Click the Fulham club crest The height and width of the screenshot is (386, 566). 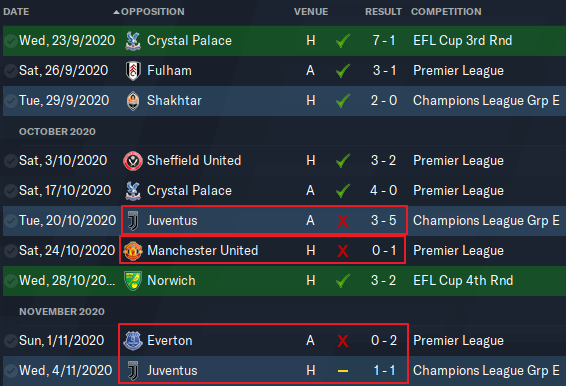tap(133, 71)
